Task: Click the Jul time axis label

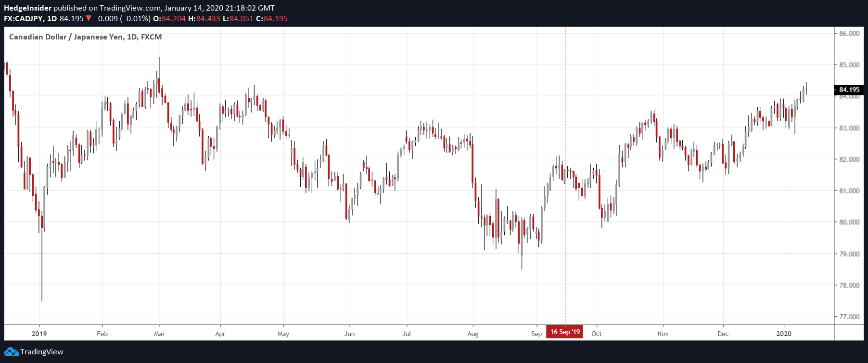Action: click(407, 334)
